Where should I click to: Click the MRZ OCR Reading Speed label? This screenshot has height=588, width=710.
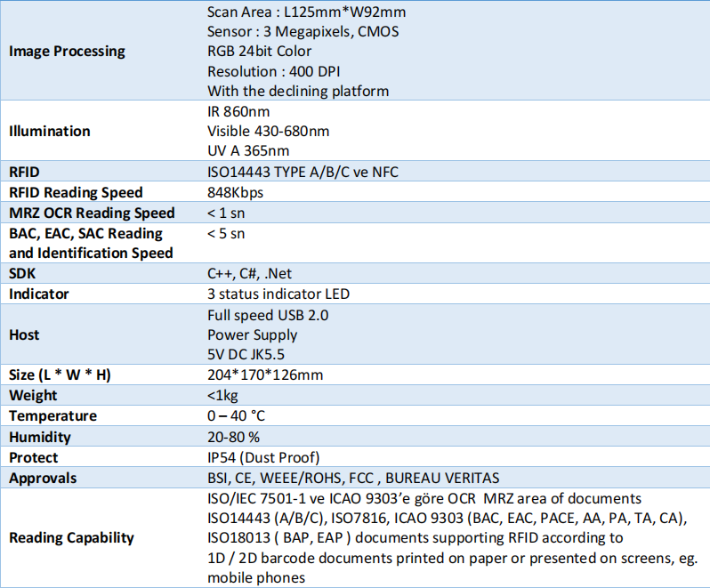coord(92,213)
